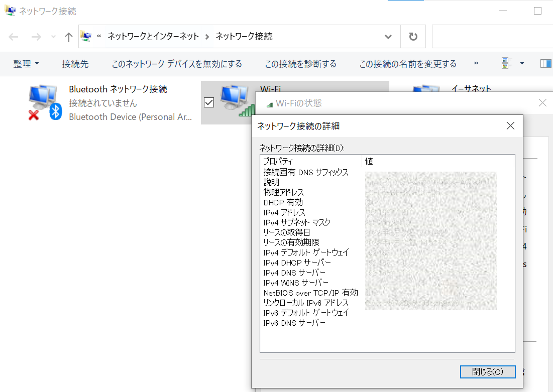The image size is (553, 392).
Task: Click the change view layout icon
Action: coord(506,63)
